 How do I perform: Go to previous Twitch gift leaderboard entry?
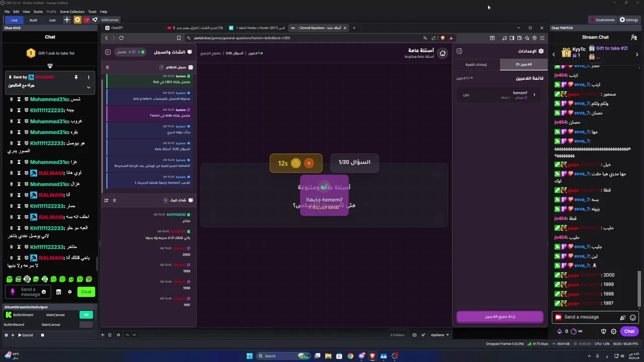[x=554, y=54]
